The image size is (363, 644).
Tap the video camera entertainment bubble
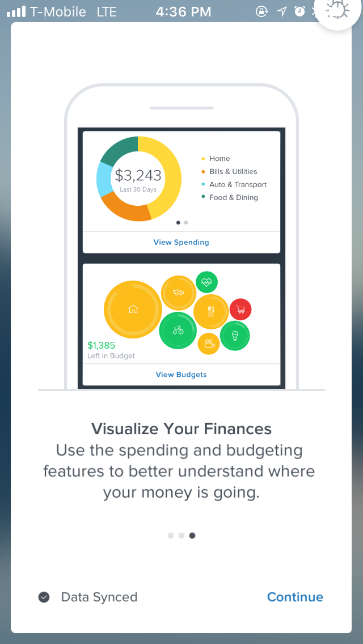[209, 344]
